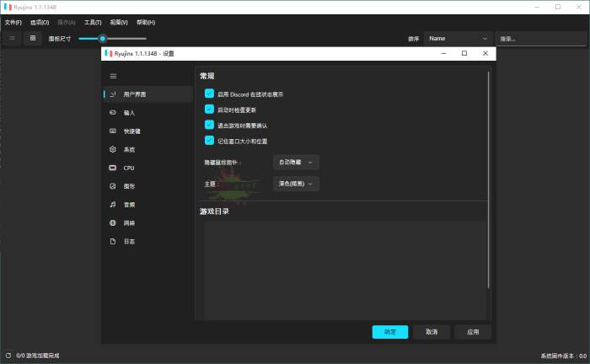The image size is (590, 364).
Task: Toggle Discord rich presence checkbox
Action: (x=209, y=94)
